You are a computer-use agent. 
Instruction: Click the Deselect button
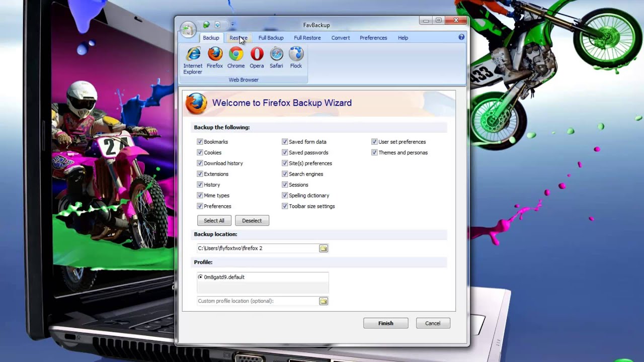[x=252, y=221]
